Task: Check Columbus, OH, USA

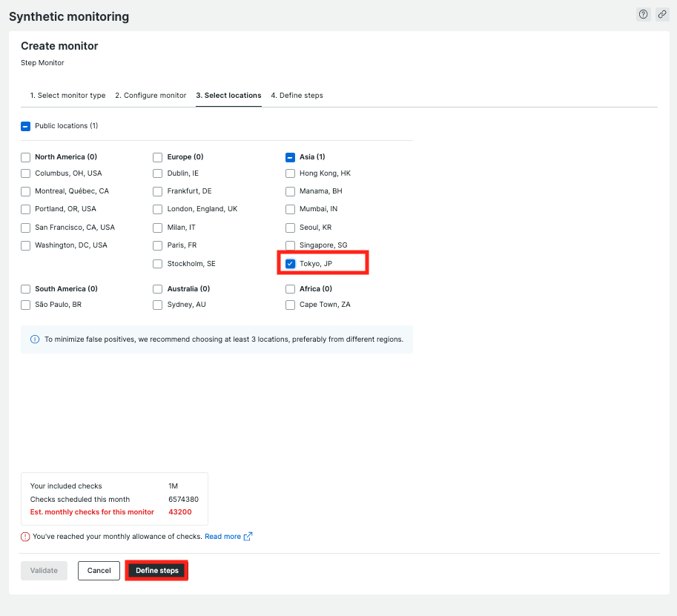Action: [x=25, y=173]
